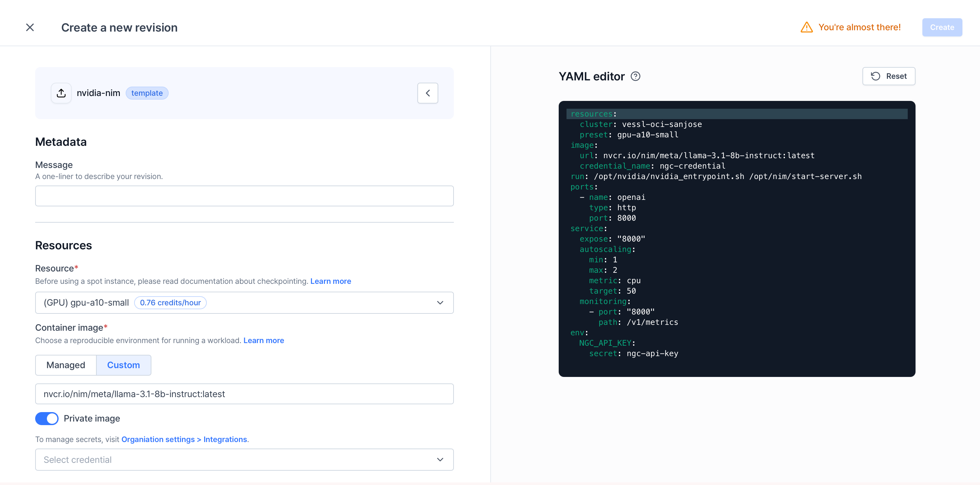Open Learn more link under Container image
The height and width of the screenshot is (485, 980).
263,340
